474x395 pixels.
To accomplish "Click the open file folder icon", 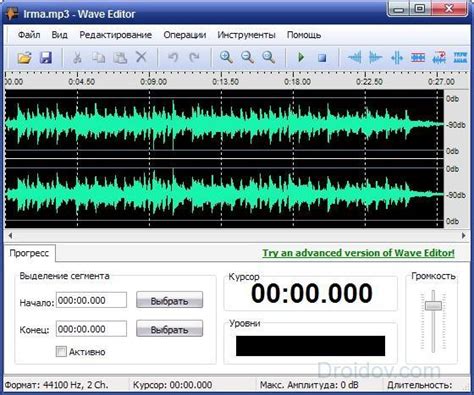I will (x=24, y=58).
